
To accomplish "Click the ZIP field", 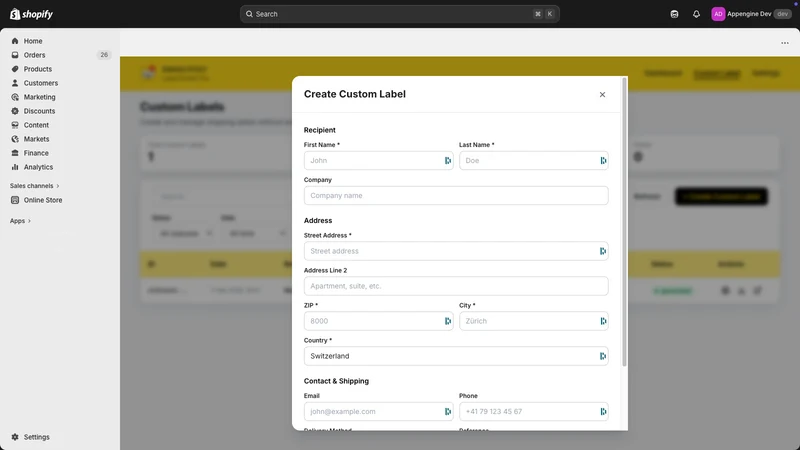I will pos(378,321).
